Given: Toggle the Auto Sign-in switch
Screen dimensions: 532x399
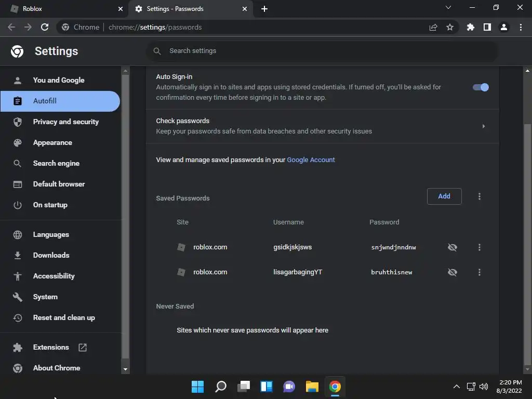Looking at the screenshot, I should 481,87.
